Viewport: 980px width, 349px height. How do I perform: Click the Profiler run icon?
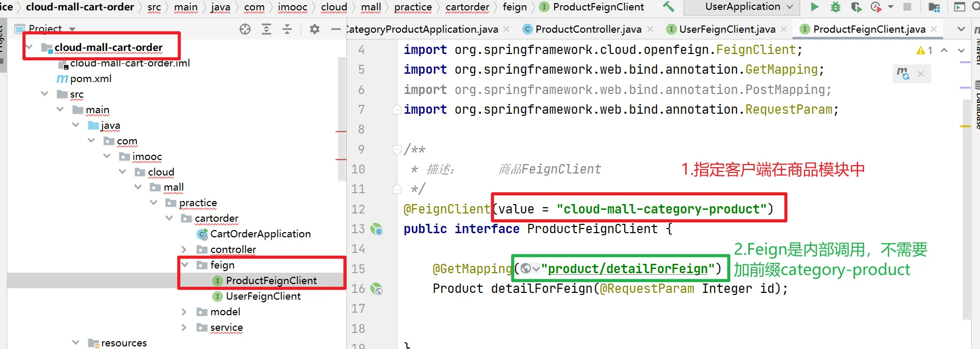pos(876,7)
